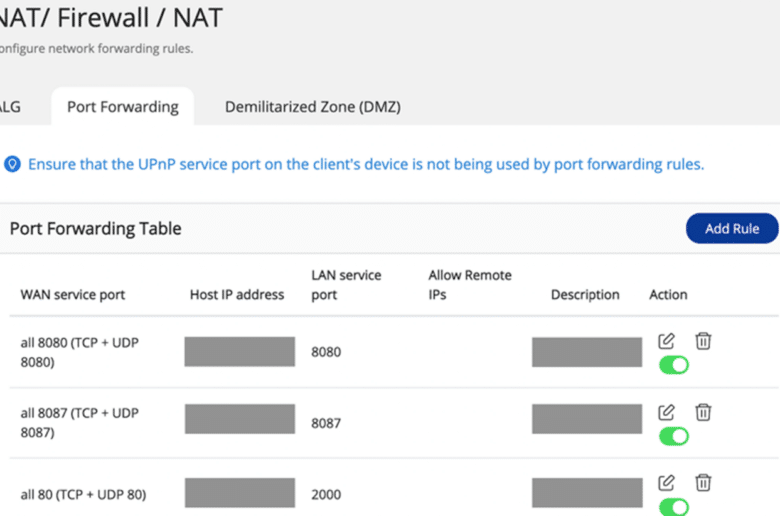Edit the all 80 forwarding rule
This screenshot has width=780, height=516.
[x=666, y=483]
